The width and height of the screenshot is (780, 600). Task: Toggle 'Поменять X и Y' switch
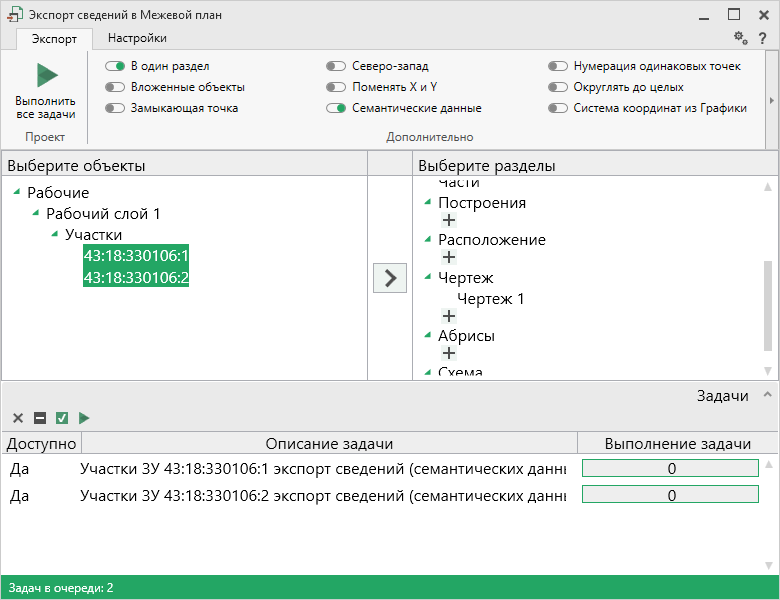336,87
